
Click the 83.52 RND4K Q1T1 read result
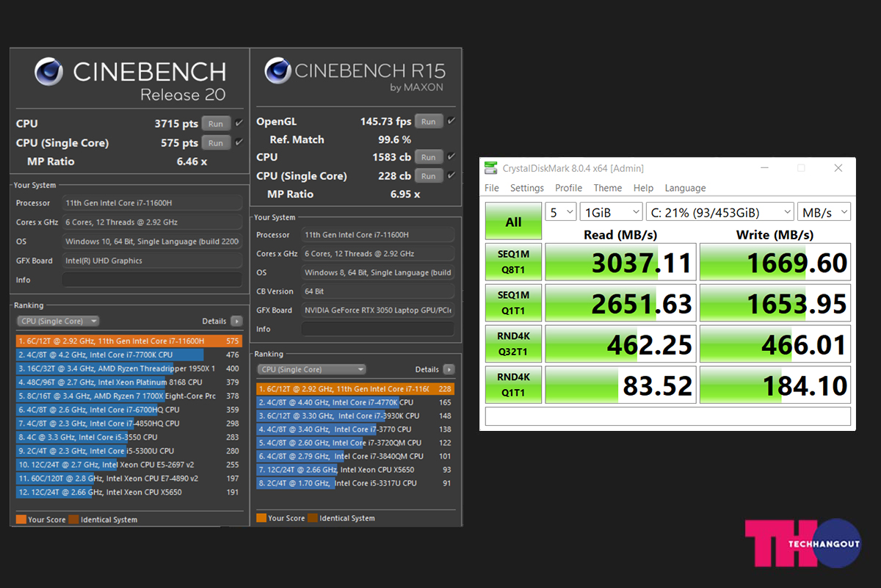621,385
